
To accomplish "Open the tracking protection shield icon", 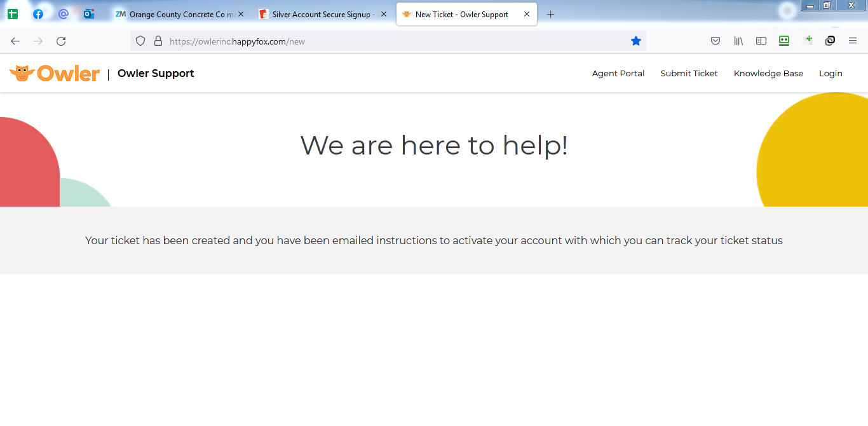I will (x=140, y=41).
